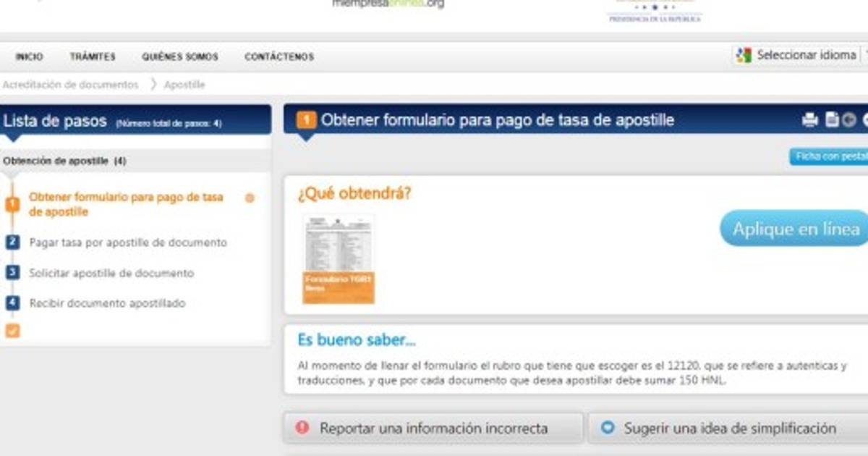This screenshot has height=456, width=868.
Task: Click the printer icon in the header
Action: coord(809,120)
